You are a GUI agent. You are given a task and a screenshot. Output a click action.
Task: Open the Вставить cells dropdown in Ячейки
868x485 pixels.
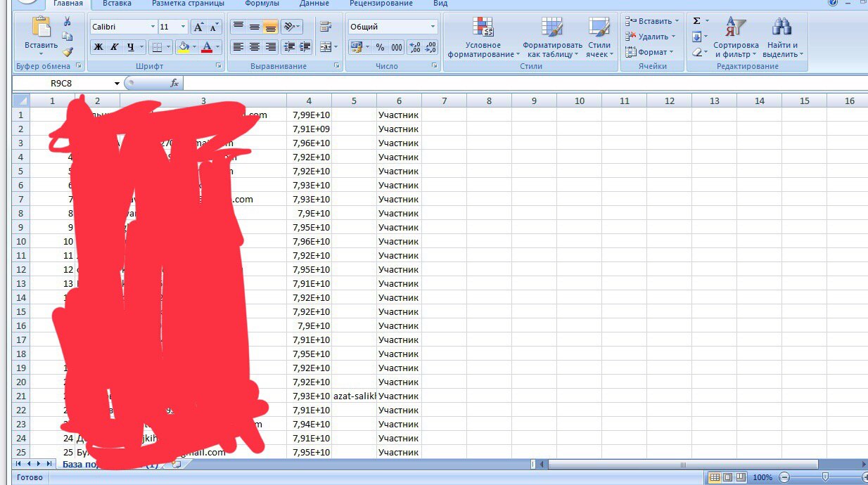(x=652, y=21)
